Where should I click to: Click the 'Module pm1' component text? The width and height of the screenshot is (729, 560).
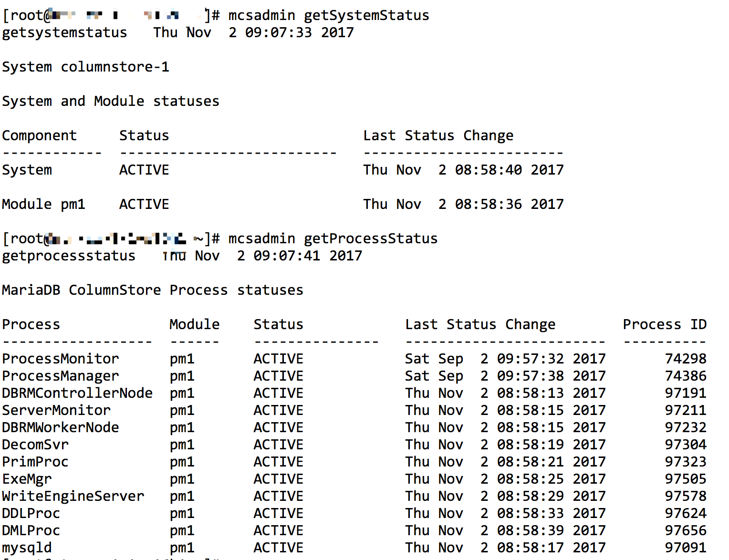tap(43, 204)
